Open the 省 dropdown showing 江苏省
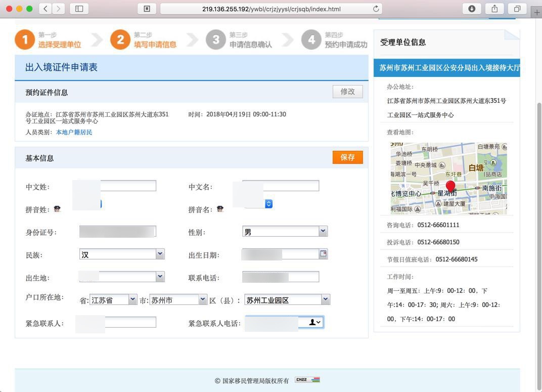Image resolution: width=542 pixels, height=392 pixels. [113, 300]
